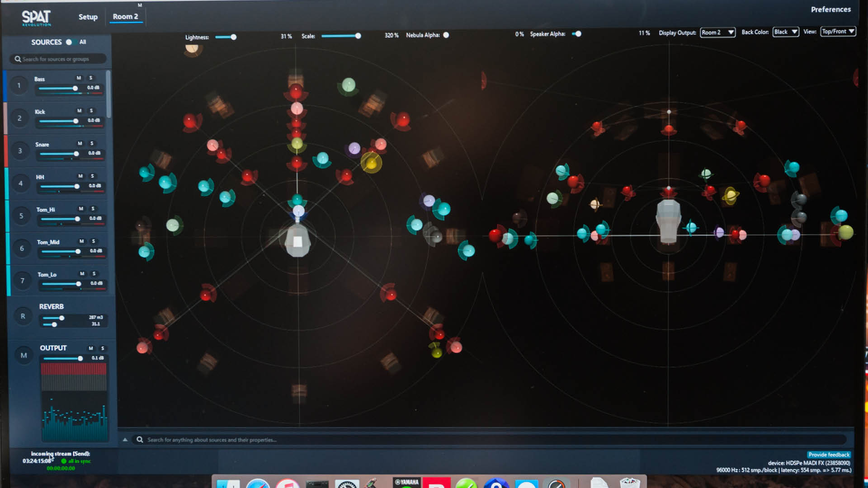Click the Provide feedback link
The image size is (868, 488).
pyautogui.click(x=829, y=455)
